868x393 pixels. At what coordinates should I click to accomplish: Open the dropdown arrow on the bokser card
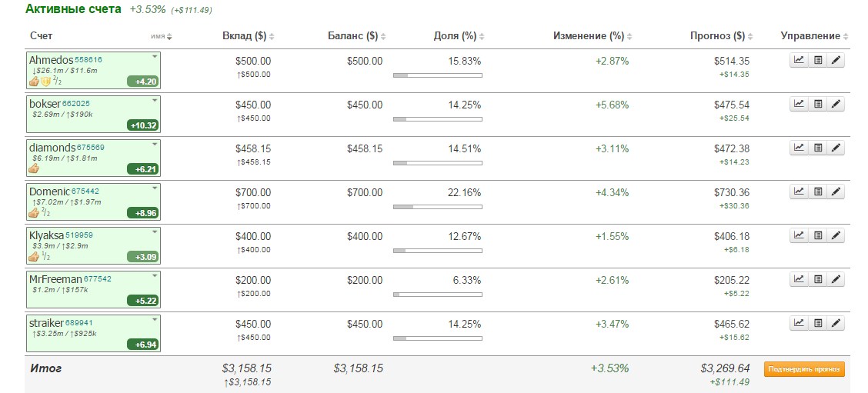(155, 101)
